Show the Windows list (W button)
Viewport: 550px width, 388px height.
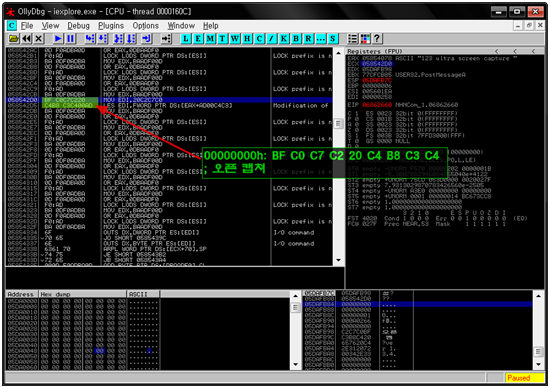[235, 39]
